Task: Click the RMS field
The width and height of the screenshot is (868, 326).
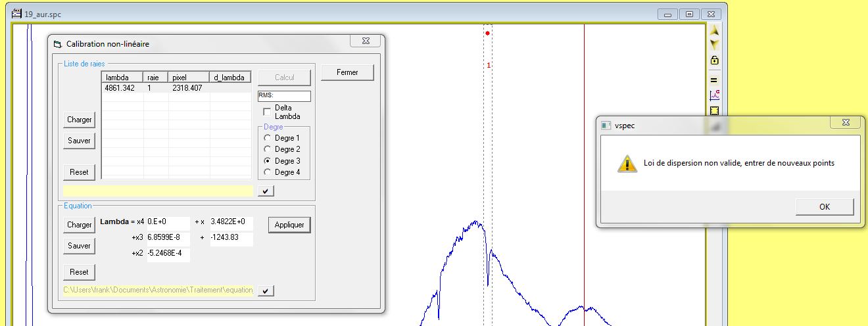Action: click(284, 96)
